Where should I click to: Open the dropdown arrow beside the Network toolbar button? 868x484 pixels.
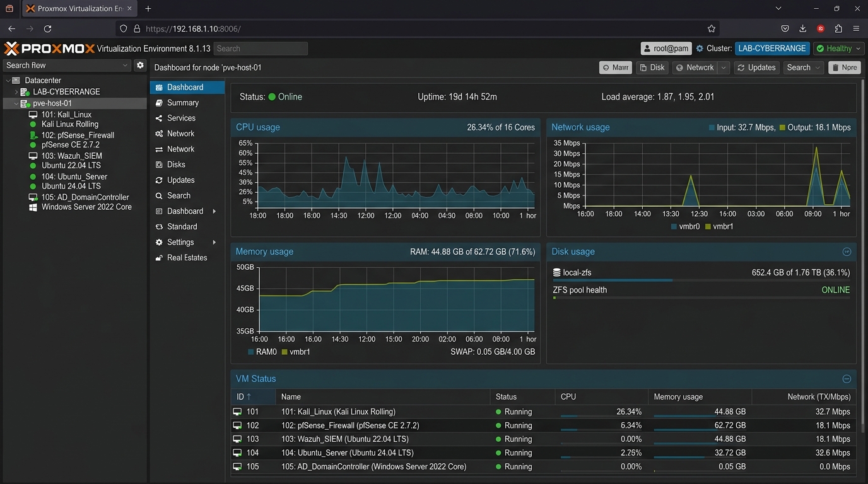[724, 67]
